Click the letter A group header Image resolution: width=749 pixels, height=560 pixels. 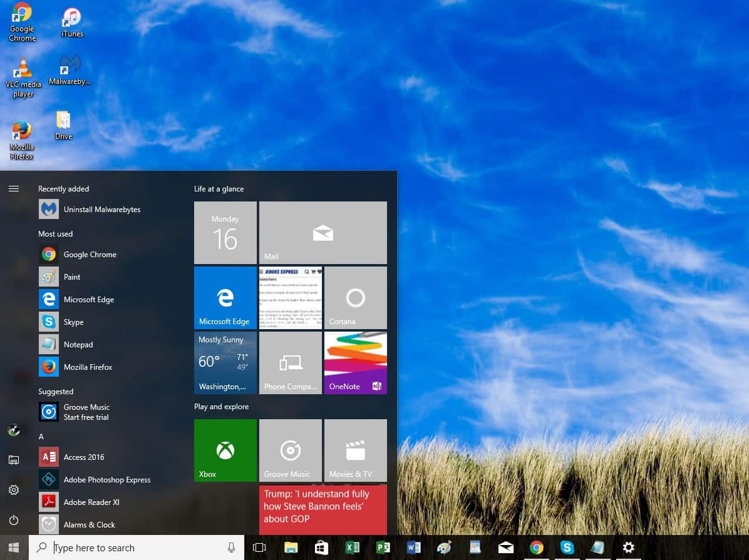point(41,436)
